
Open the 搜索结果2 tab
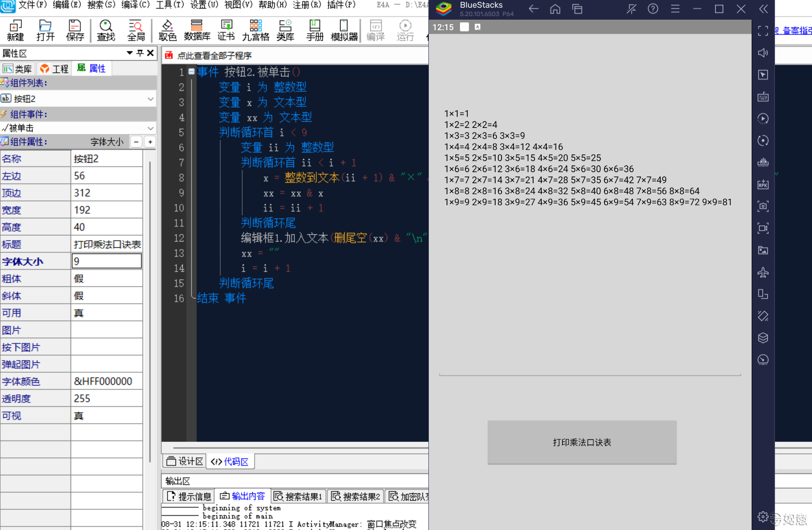click(356, 496)
